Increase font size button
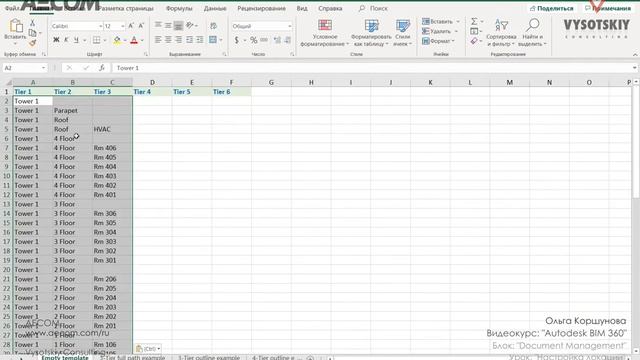 [x=131, y=26]
